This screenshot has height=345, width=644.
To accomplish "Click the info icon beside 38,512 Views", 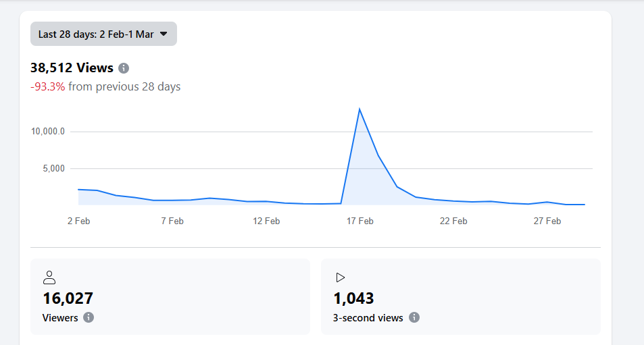I will pyautogui.click(x=124, y=68).
